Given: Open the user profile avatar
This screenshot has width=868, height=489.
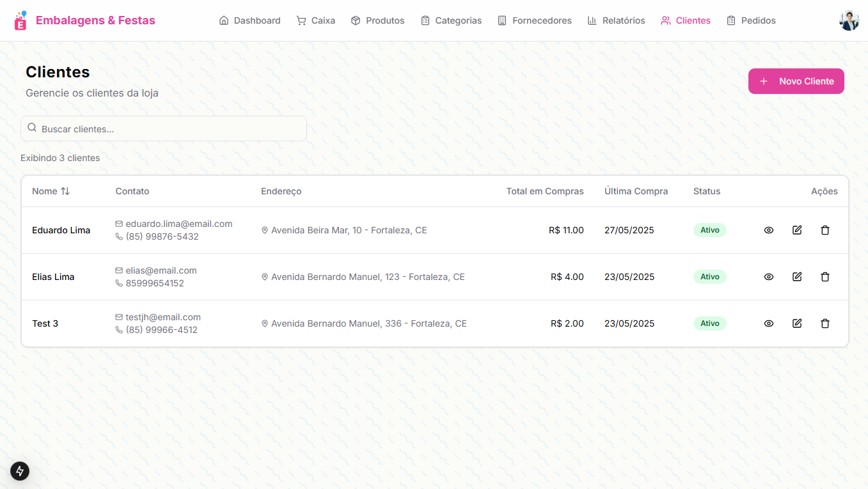Looking at the screenshot, I should 849,20.
